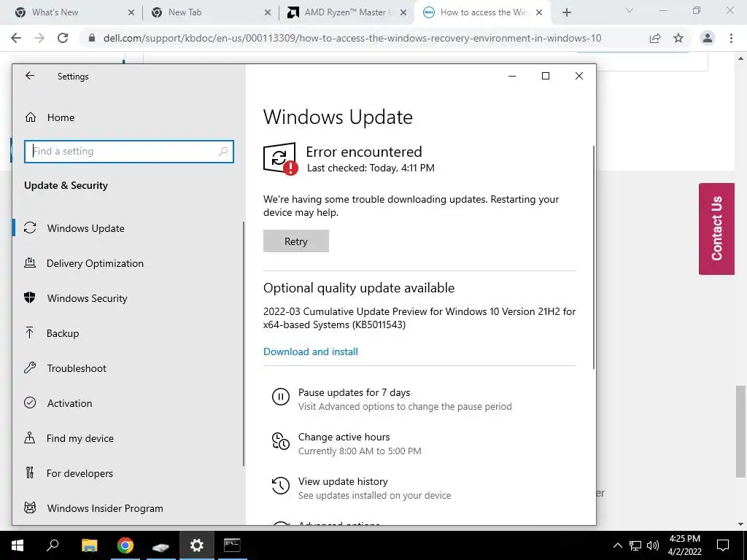
Task: Open File Explorer from taskbar
Action: (89, 545)
